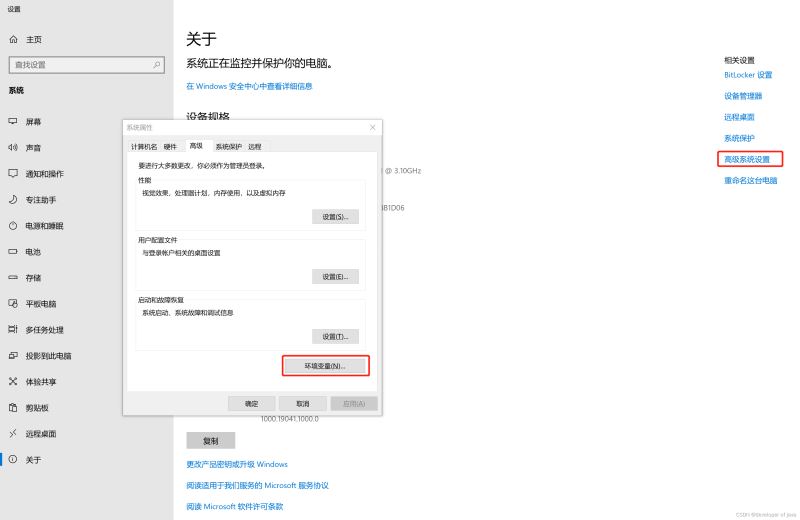This screenshot has height=520, width=800.
Task: Open the Device Manager (设备管理器) link
Action: (x=743, y=96)
